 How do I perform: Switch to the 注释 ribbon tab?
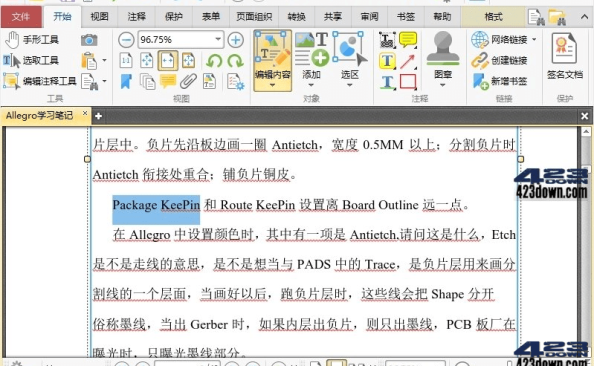point(136,17)
